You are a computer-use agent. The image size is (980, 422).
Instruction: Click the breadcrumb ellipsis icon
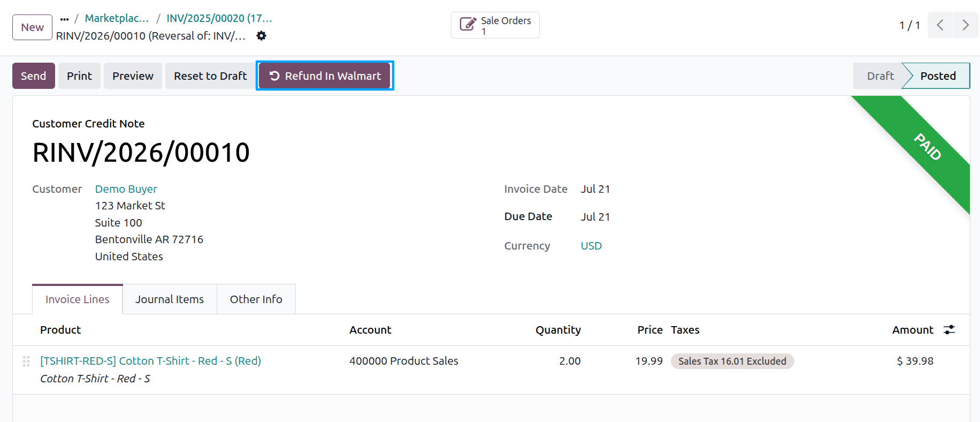[65, 19]
